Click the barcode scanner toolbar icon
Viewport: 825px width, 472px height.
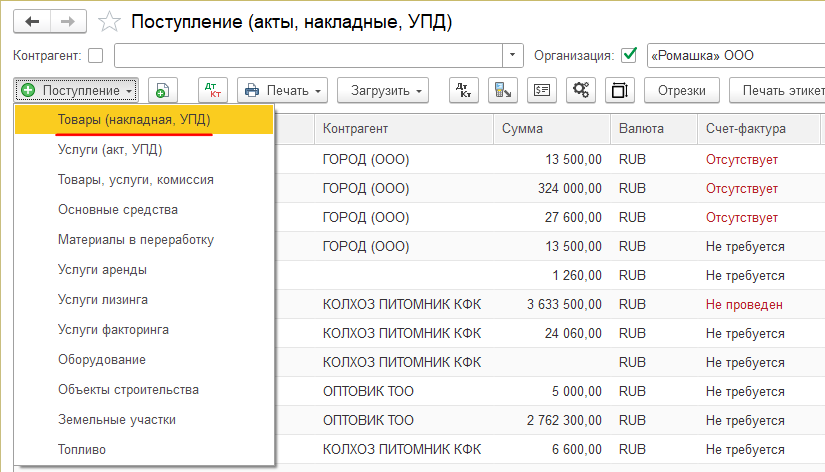[x=503, y=90]
